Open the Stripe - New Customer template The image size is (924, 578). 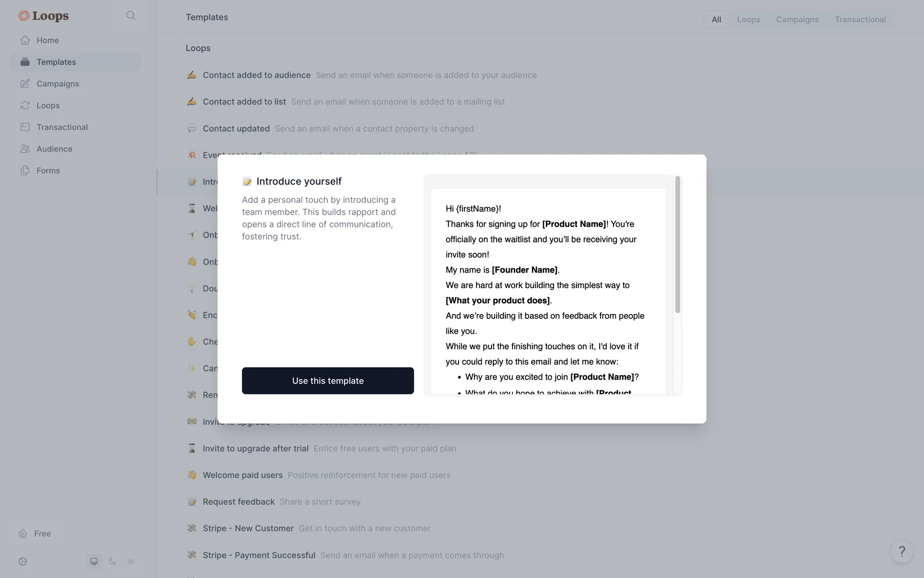pos(248,528)
